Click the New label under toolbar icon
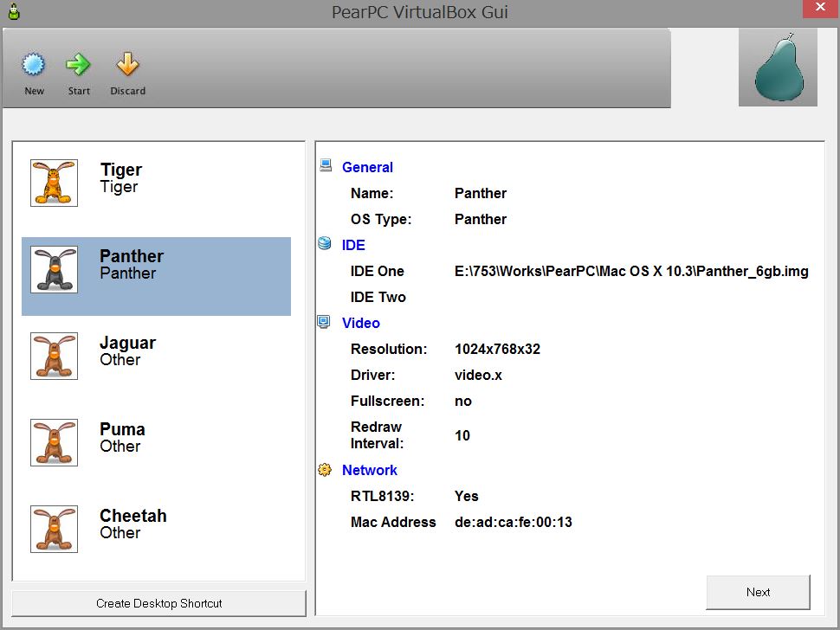 35,91
